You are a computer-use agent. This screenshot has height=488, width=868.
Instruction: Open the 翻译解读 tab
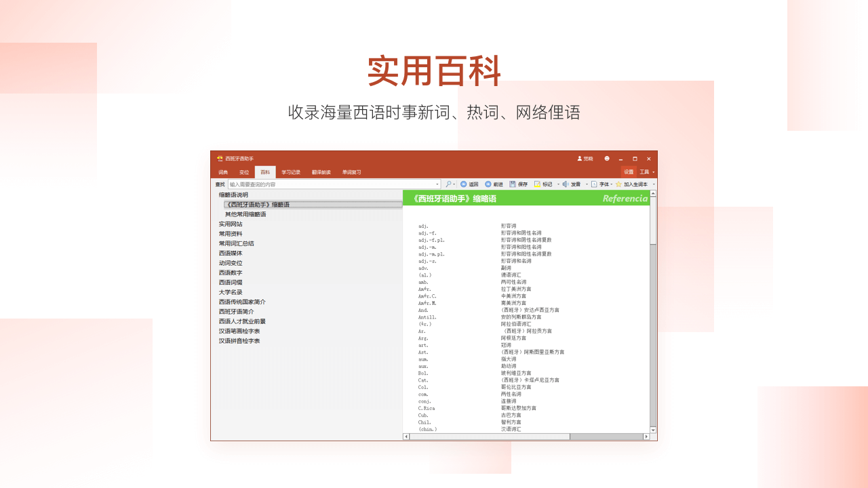point(321,172)
